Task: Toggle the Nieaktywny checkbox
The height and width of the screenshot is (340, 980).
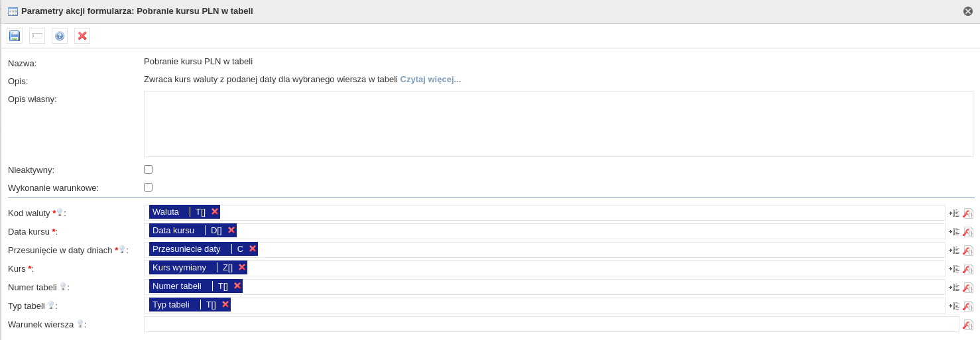Action: coord(148,170)
